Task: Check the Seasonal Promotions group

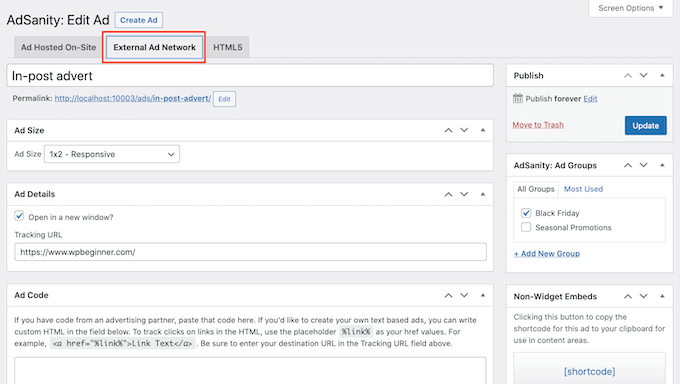Action: click(x=526, y=227)
